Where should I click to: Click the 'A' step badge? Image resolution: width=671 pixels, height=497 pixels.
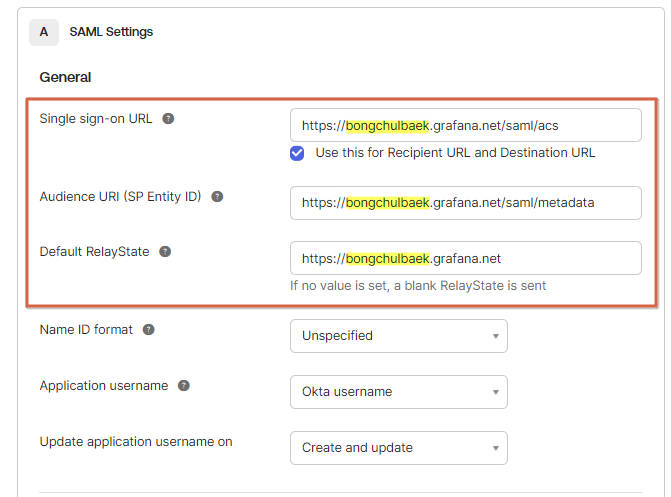[x=43, y=32]
